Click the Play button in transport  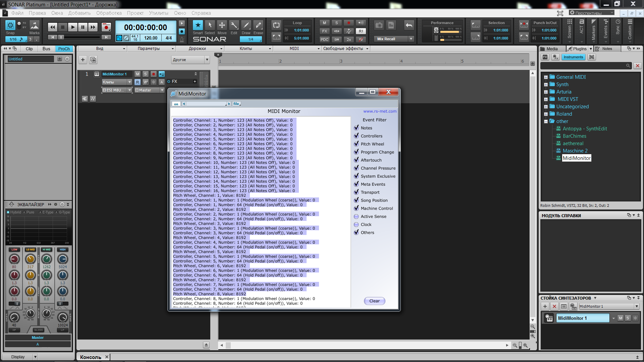pos(72,27)
